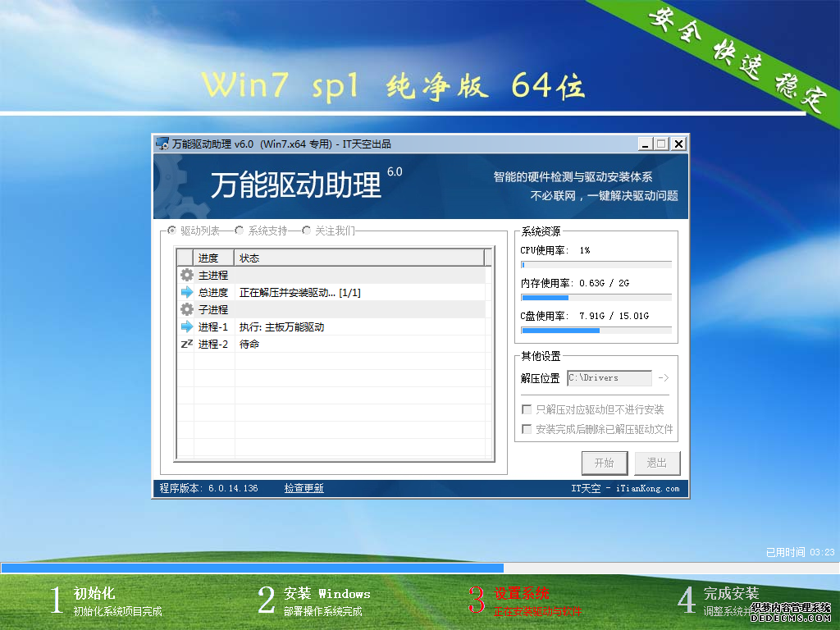Click the CPU使用率 1% value
This screenshot has height=630, width=840.
pos(584,250)
